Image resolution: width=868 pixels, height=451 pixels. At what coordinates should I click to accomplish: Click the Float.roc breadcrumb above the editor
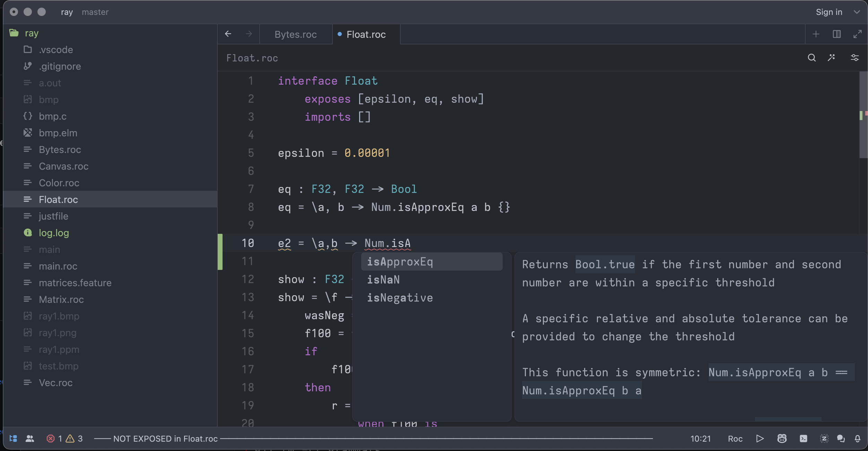(252, 58)
